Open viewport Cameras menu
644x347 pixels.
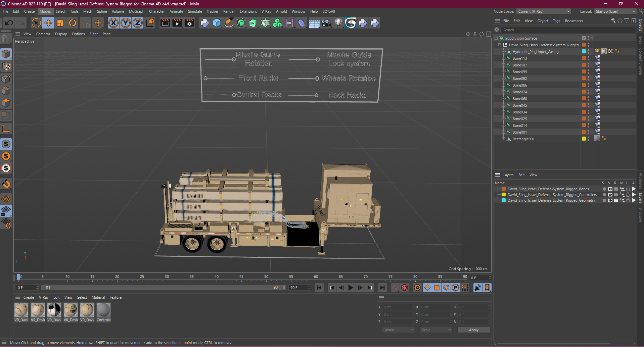(43, 34)
